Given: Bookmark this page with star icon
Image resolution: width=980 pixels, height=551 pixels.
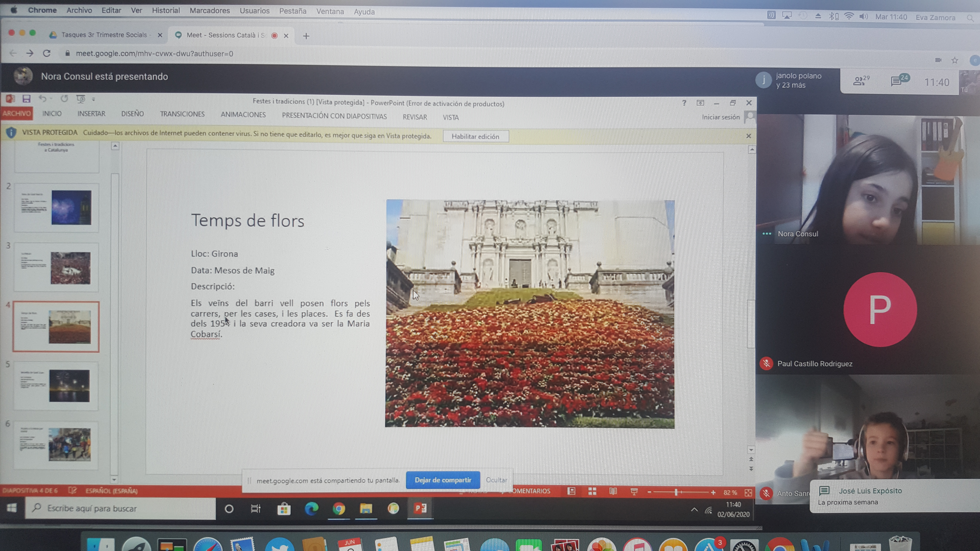Looking at the screenshot, I should tap(955, 60).
